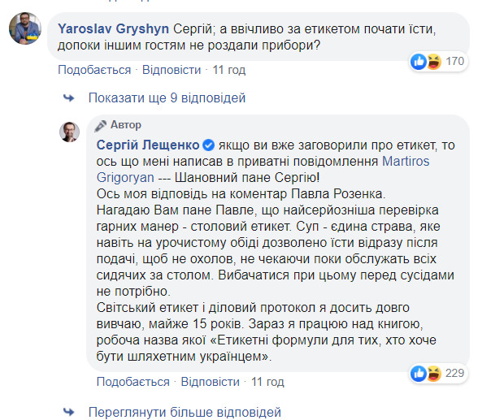Screen dimensions: 504x420
Task: Click the laughing emoji reaction beside 170
Action: tap(433, 61)
